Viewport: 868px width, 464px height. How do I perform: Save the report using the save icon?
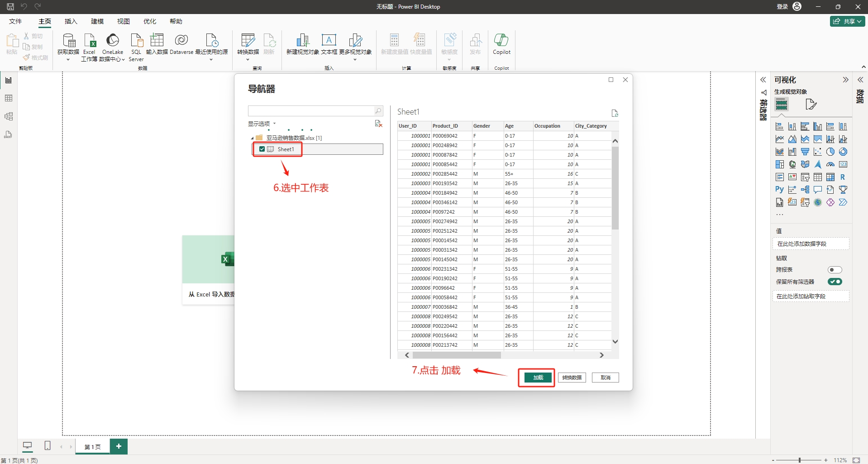tap(10, 7)
